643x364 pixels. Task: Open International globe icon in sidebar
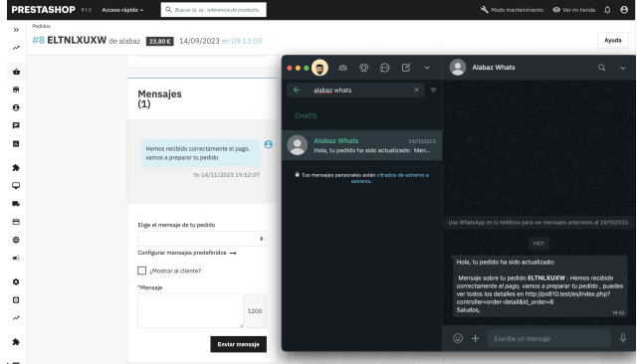(16, 240)
